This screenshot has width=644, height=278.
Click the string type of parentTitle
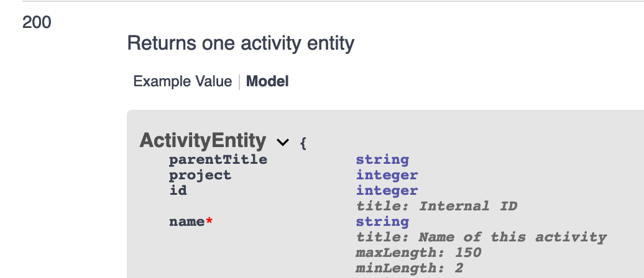(382, 159)
